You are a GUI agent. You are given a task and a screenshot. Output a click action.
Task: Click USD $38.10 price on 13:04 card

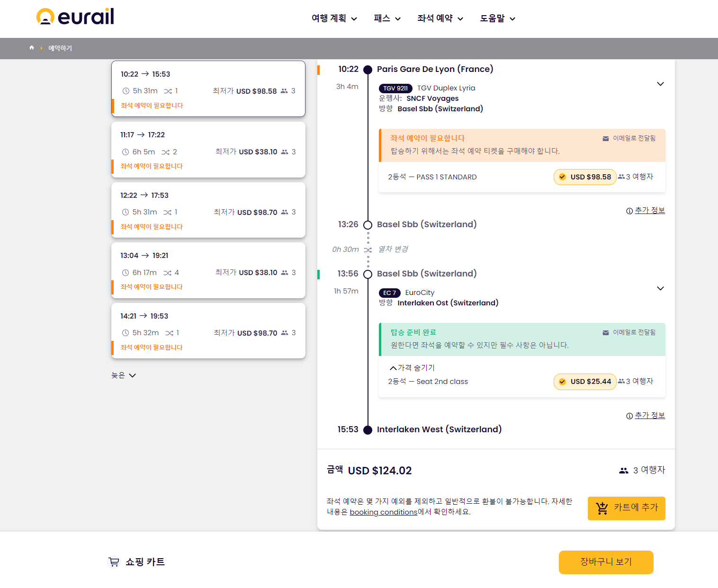(258, 273)
